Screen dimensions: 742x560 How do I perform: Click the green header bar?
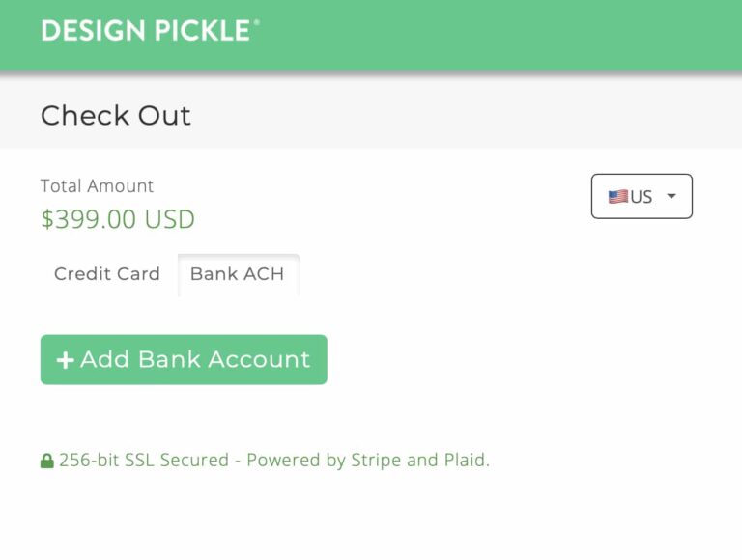371,35
